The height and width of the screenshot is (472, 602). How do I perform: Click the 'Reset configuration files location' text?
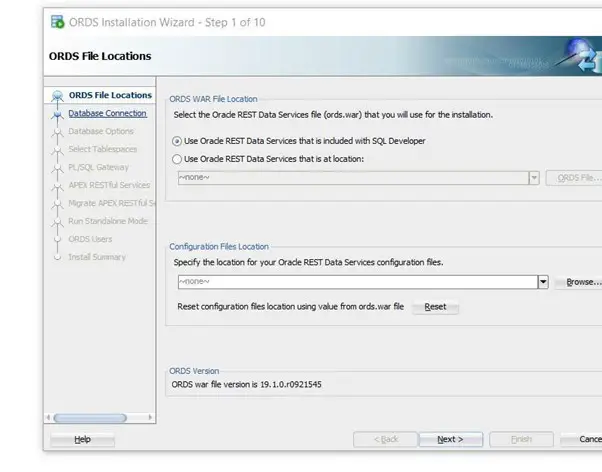click(x=291, y=306)
